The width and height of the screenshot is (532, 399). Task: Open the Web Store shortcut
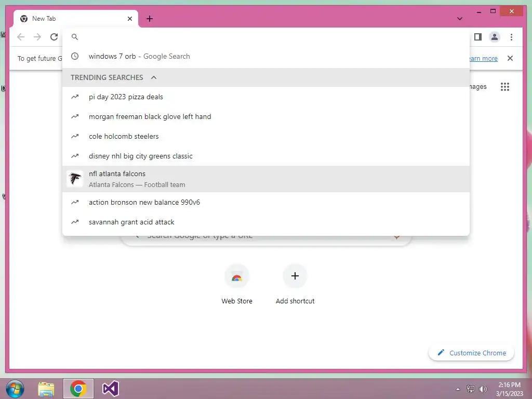237,284
